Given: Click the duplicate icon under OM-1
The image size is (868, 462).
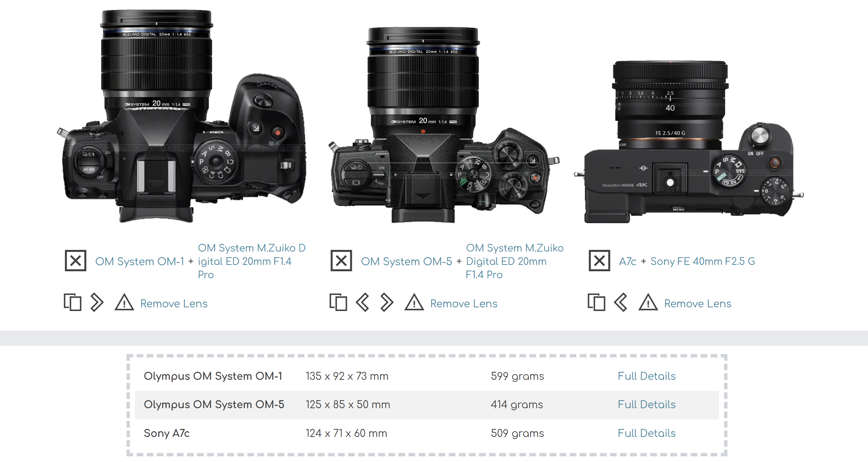Looking at the screenshot, I should (x=72, y=302).
